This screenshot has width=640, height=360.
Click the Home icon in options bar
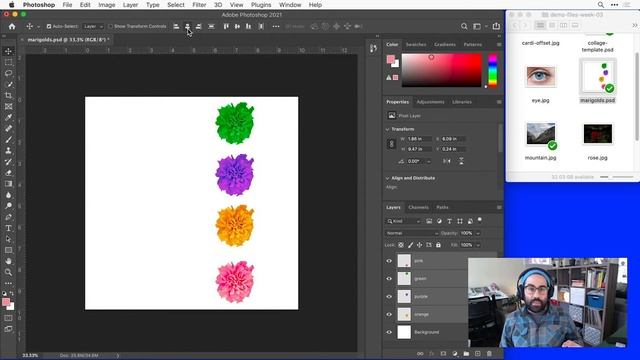coord(12,26)
